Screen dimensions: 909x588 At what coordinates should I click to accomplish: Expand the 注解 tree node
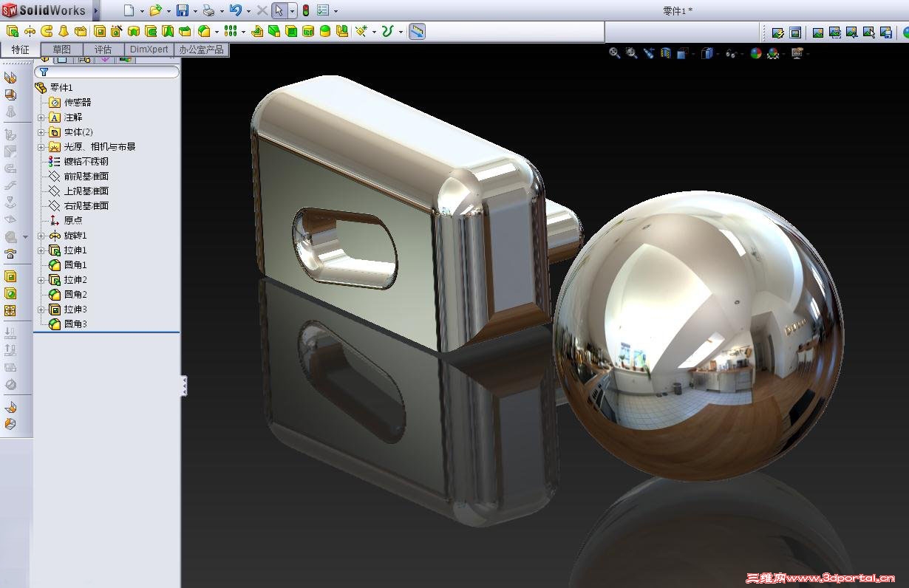(41, 117)
